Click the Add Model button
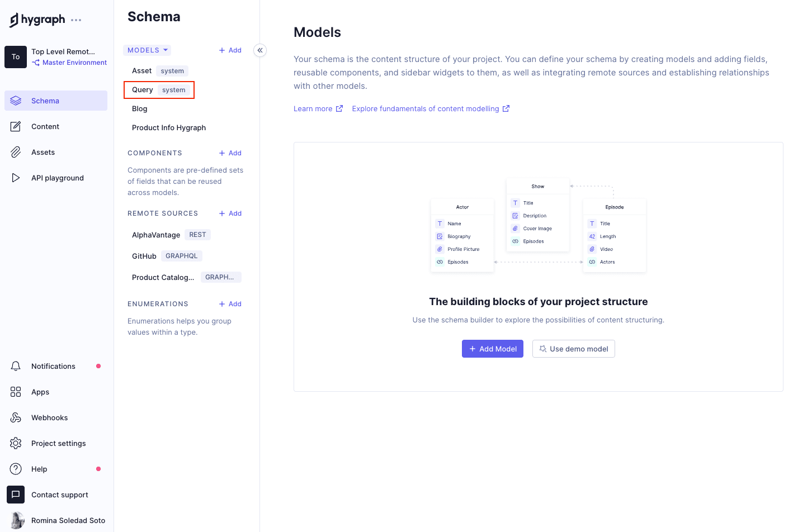This screenshot has height=532, width=798. click(x=492, y=349)
